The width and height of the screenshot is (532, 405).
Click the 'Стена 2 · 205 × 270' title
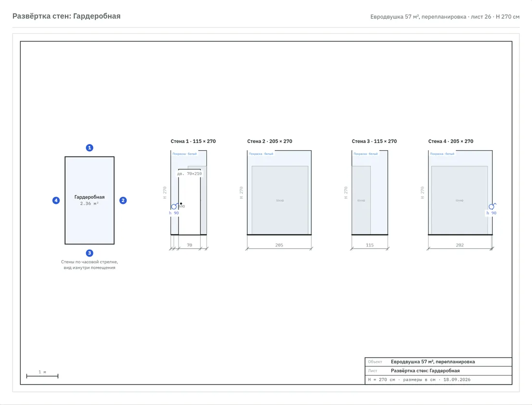[269, 141]
